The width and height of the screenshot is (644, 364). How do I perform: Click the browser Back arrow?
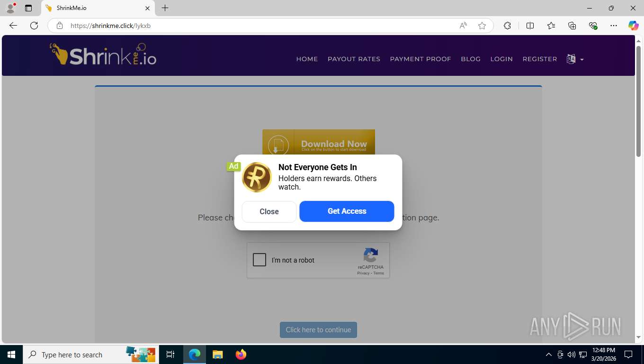coord(13,26)
